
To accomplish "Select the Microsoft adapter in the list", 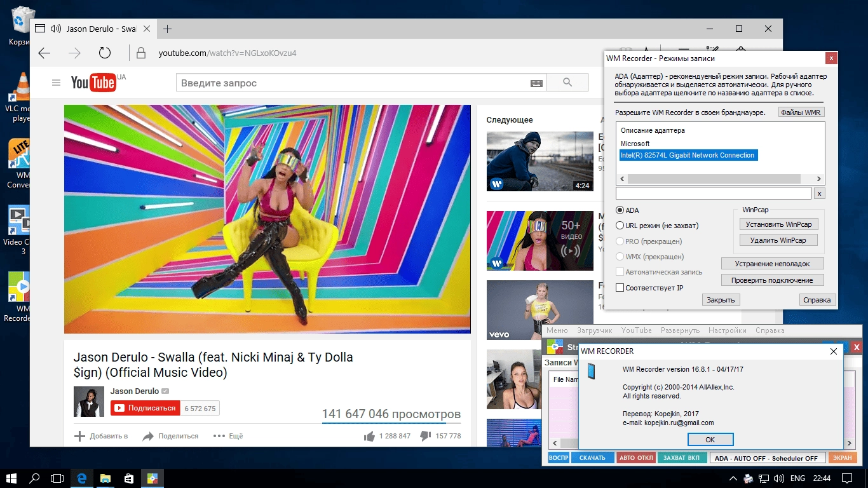I will (x=635, y=144).
